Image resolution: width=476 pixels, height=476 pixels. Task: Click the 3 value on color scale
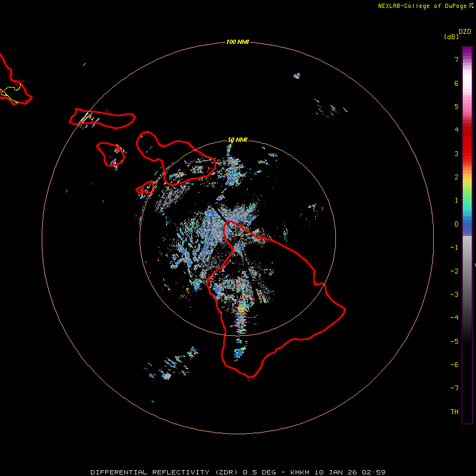tap(456, 153)
